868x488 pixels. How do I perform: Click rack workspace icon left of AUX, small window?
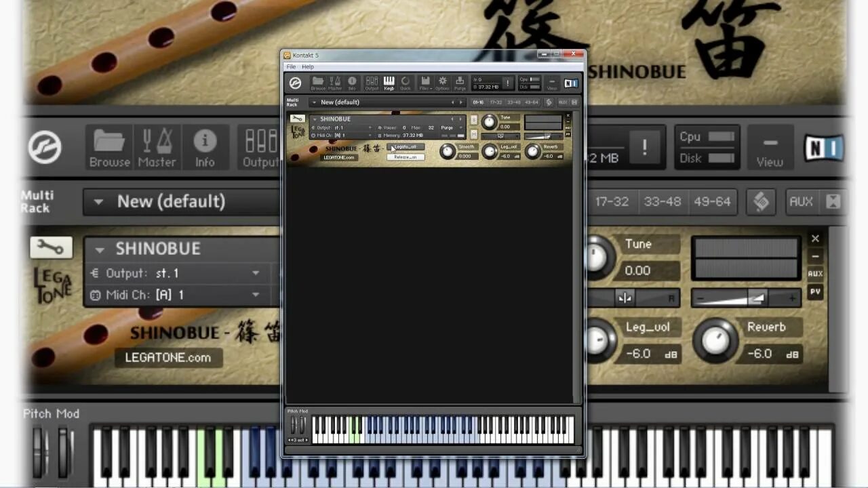pos(549,102)
